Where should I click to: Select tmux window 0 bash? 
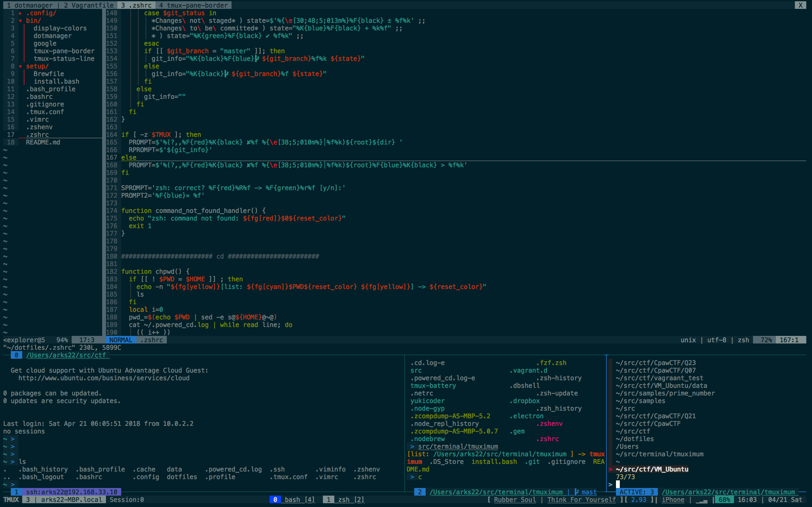(x=292, y=500)
